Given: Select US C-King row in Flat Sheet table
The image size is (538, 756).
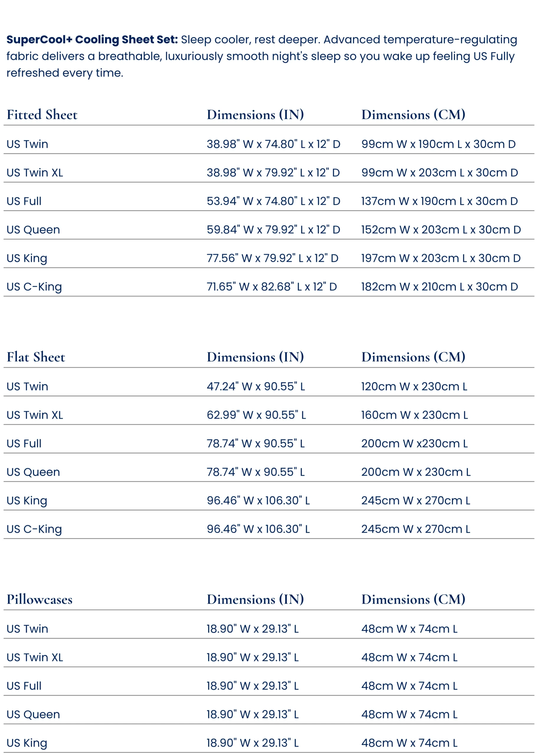Looking at the screenshot, I should [x=34, y=529].
